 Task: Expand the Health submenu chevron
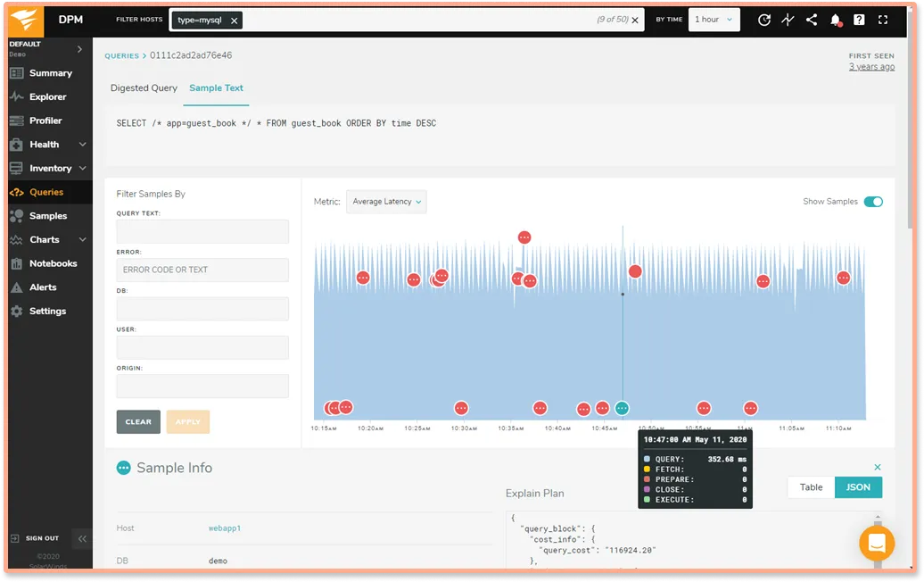point(82,145)
